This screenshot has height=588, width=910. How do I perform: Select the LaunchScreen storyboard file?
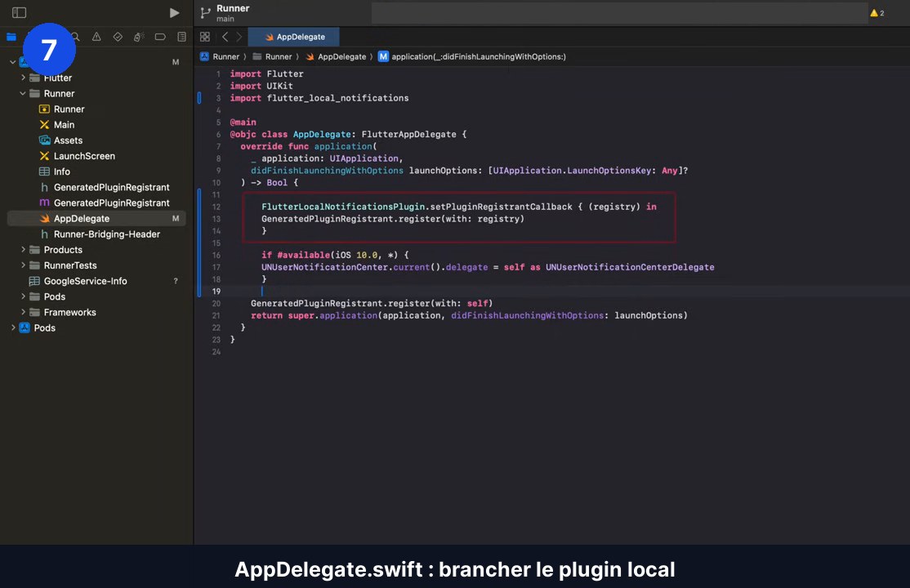pos(96,156)
